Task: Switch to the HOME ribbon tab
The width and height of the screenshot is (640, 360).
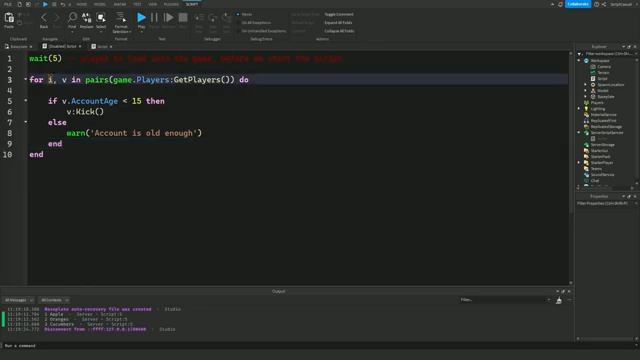Action: click(x=82, y=4)
